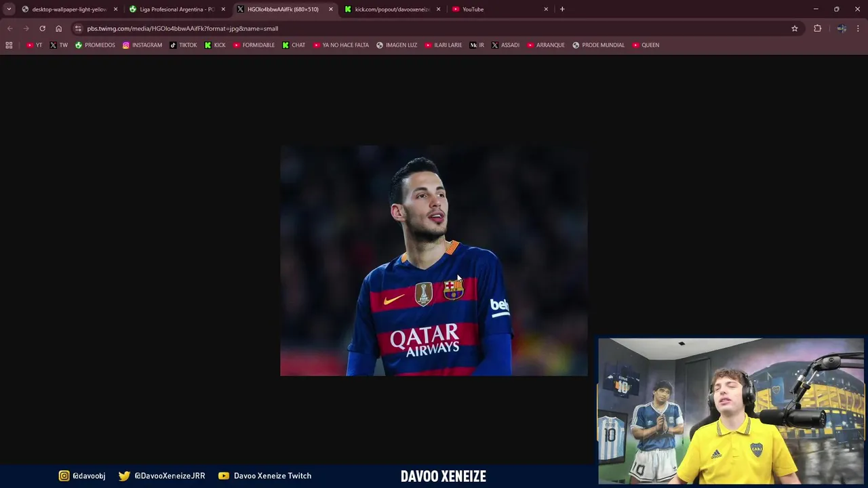View site information icon in address bar
868x488 pixels.
[x=78, y=28]
